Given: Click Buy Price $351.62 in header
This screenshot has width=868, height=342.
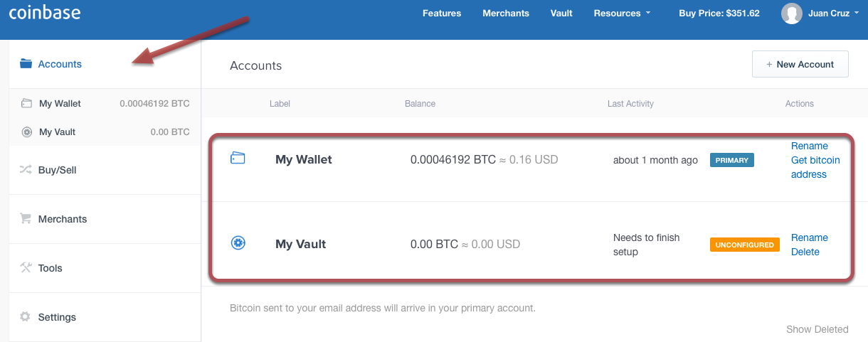Looking at the screenshot, I should 719,13.
